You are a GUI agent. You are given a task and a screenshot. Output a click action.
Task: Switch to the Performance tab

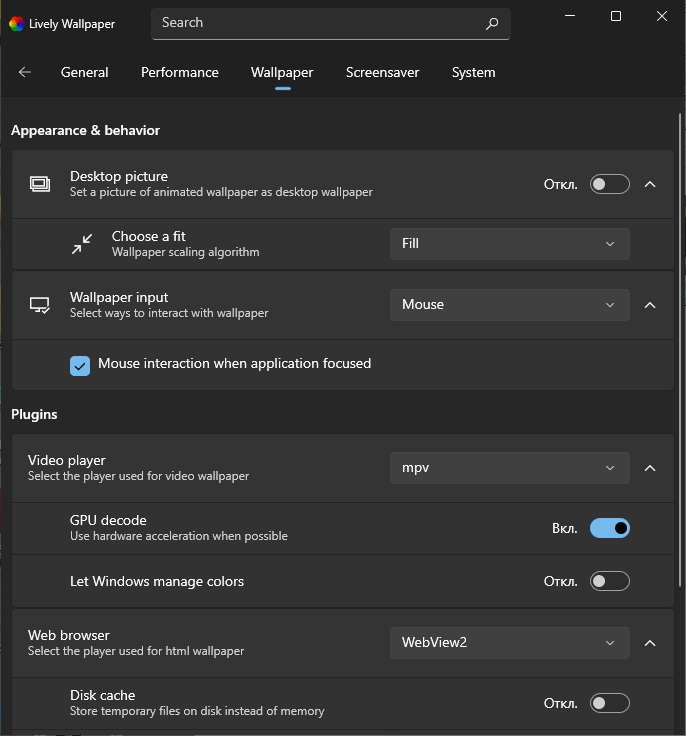click(x=180, y=72)
